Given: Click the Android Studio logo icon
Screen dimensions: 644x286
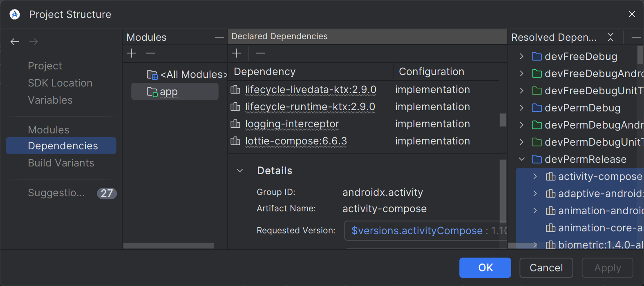Looking at the screenshot, I should [15, 15].
